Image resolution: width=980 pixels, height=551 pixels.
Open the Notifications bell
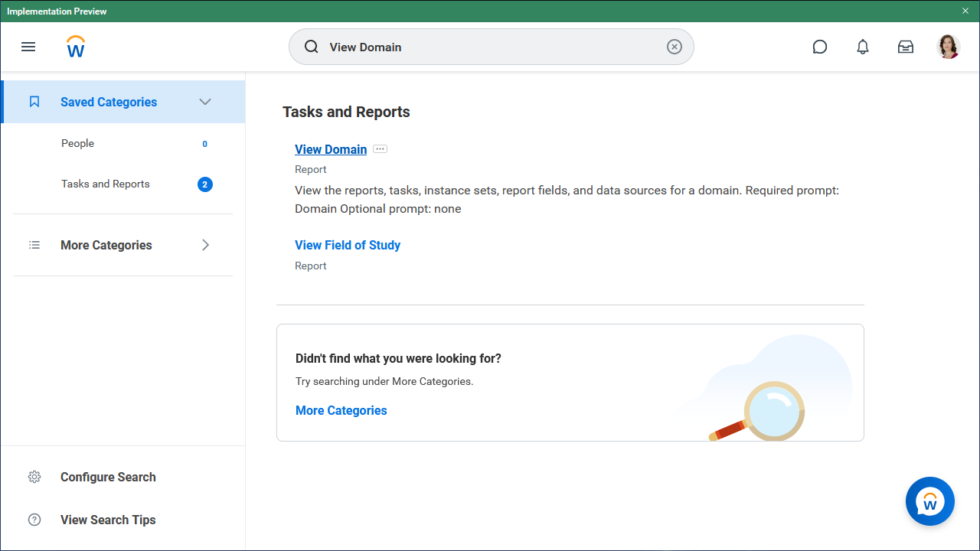[862, 47]
